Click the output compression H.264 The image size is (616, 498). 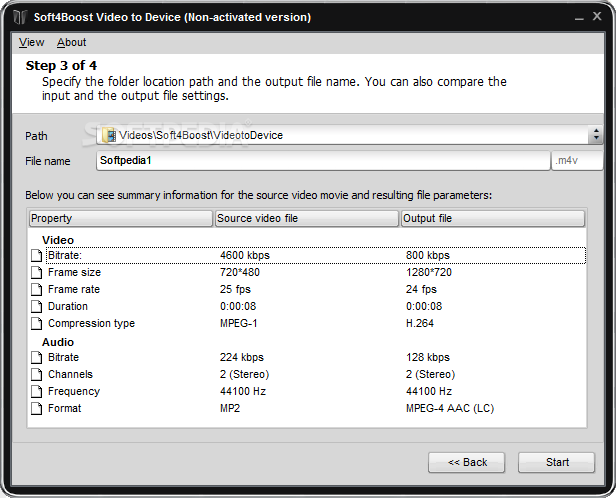pos(420,323)
